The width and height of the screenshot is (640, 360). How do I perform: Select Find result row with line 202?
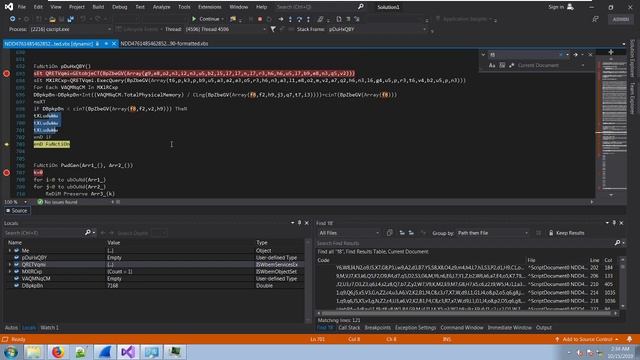467,268
